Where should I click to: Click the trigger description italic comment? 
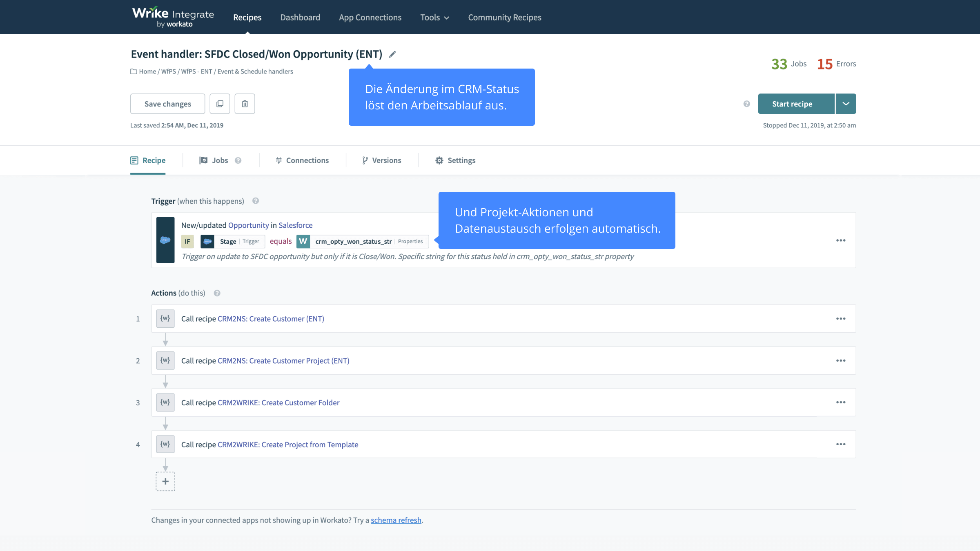[x=408, y=256]
